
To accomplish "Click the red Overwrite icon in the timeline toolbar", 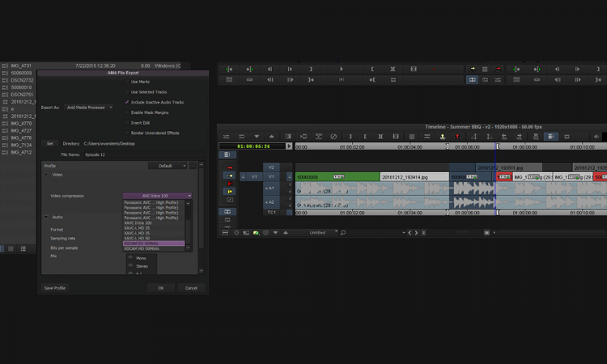I will tap(457, 137).
